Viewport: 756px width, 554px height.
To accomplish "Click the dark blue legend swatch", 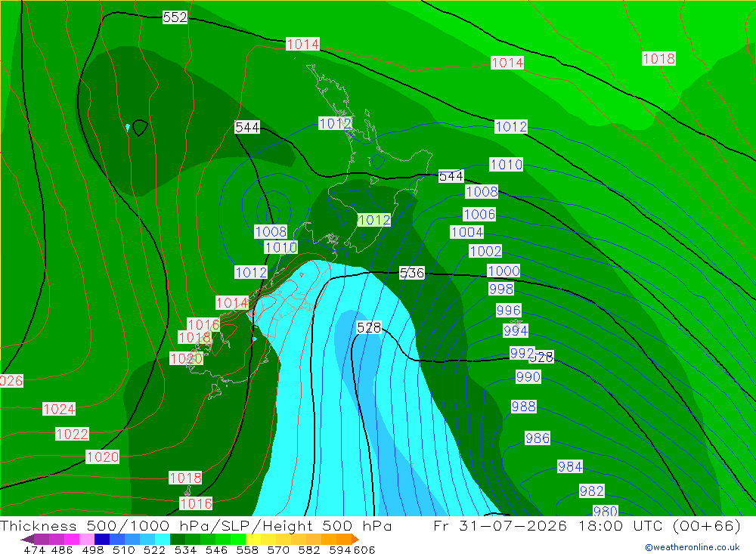I will click(x=102, y=539).
